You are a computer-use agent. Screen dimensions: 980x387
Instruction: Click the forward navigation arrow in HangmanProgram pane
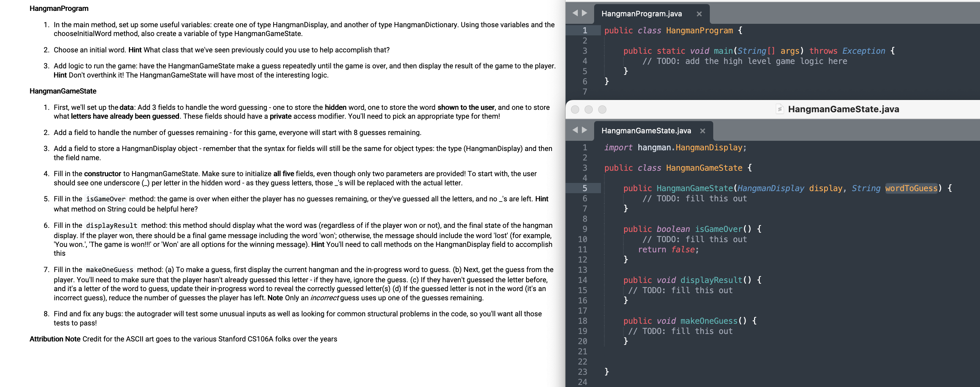point(584,13)
